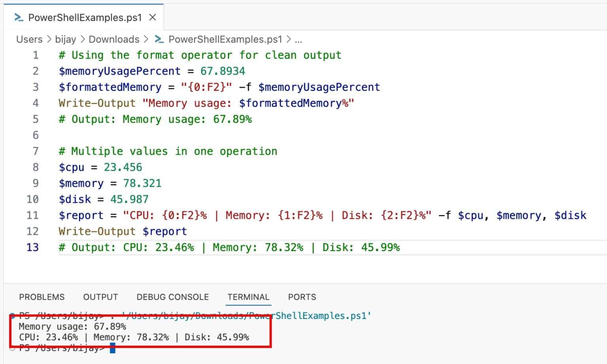Open the Downloads breadcrumb segment
The image size is (607, 364).
coord(114,39)
